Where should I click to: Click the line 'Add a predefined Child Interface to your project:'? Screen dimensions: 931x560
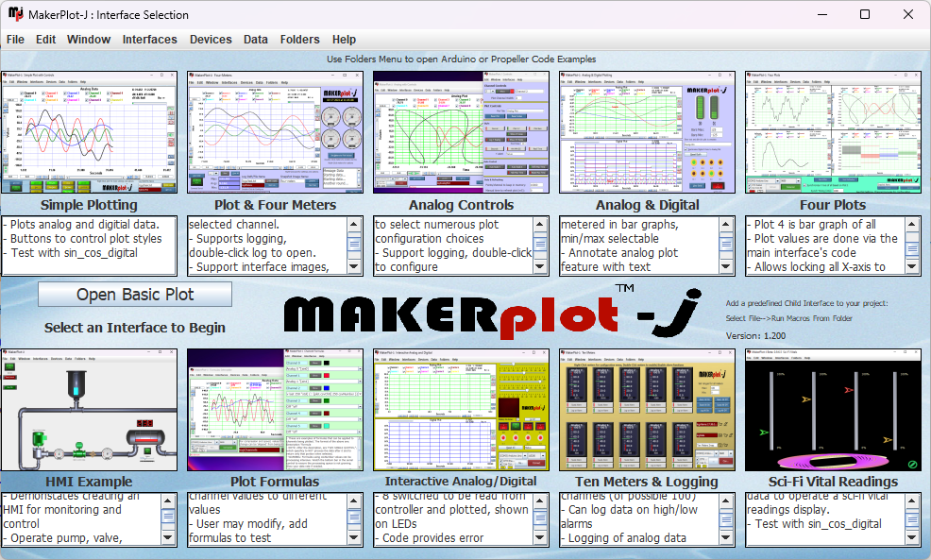(806, 303)
